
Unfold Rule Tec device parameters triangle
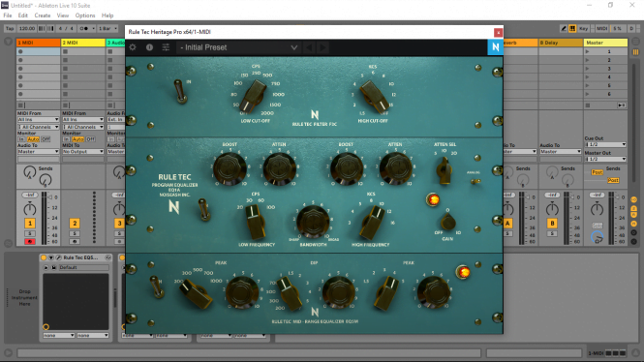pyautogui.click(x=51, y=257)
